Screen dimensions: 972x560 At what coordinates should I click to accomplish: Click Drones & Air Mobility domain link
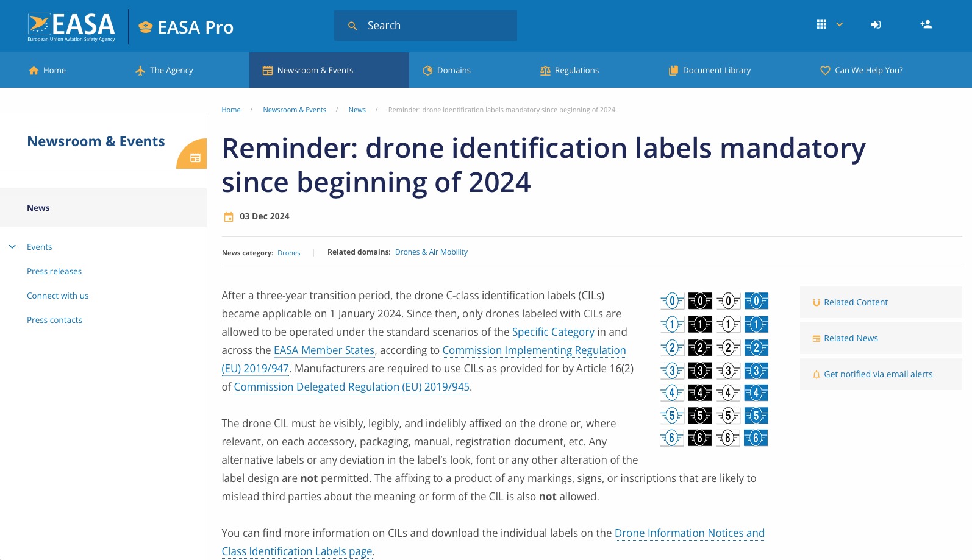tap(431, 252)
